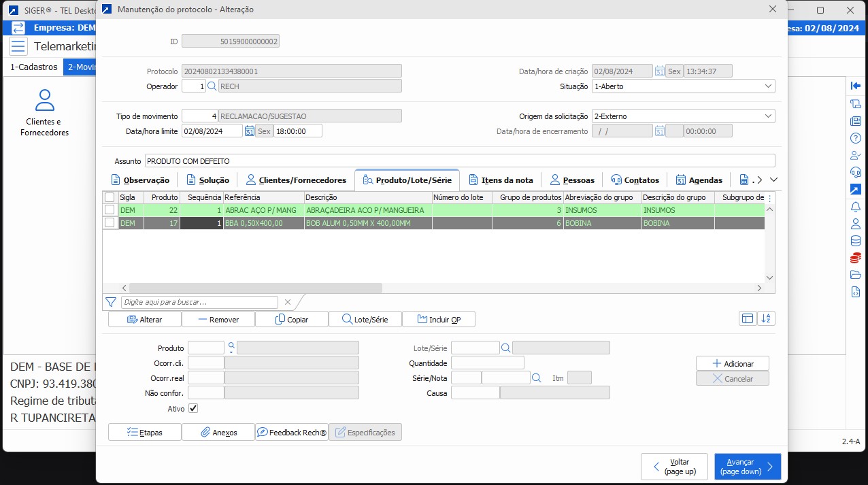Open calendar picker for Data/hora limite
The width and height of the screenshot is (868, 485).
(x=249, y=131)
